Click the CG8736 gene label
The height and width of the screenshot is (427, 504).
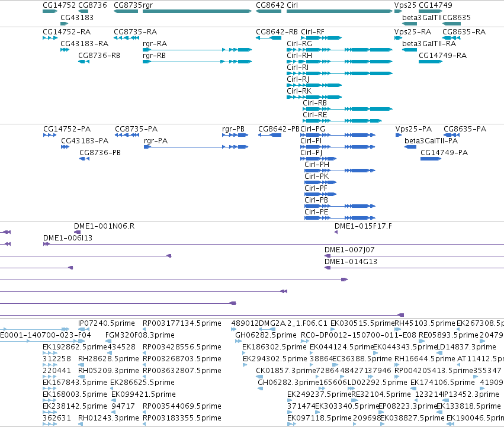click(x=92, y=5)
